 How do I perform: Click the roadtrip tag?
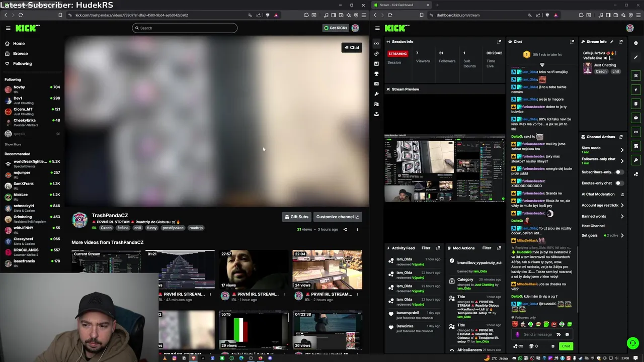tap(196, 228)
